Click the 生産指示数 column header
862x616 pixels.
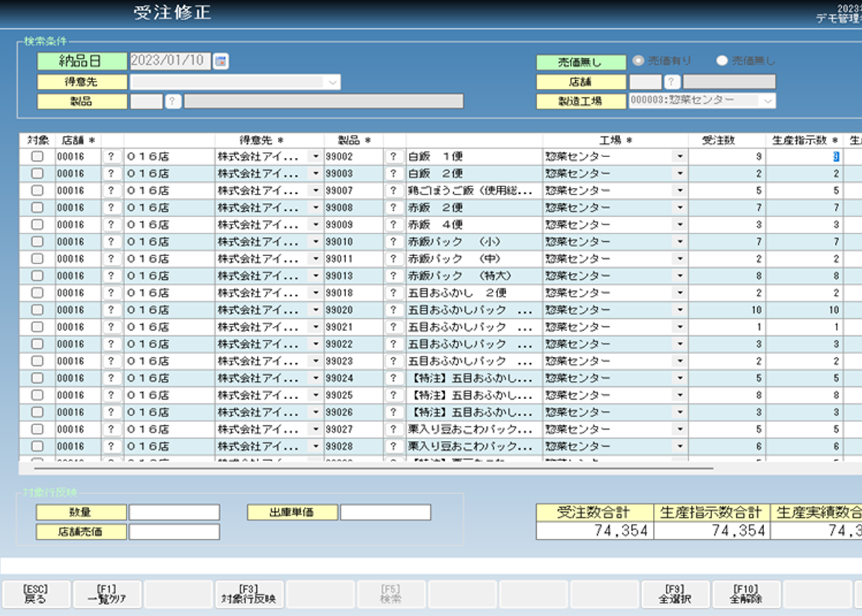tap(804, 141)
